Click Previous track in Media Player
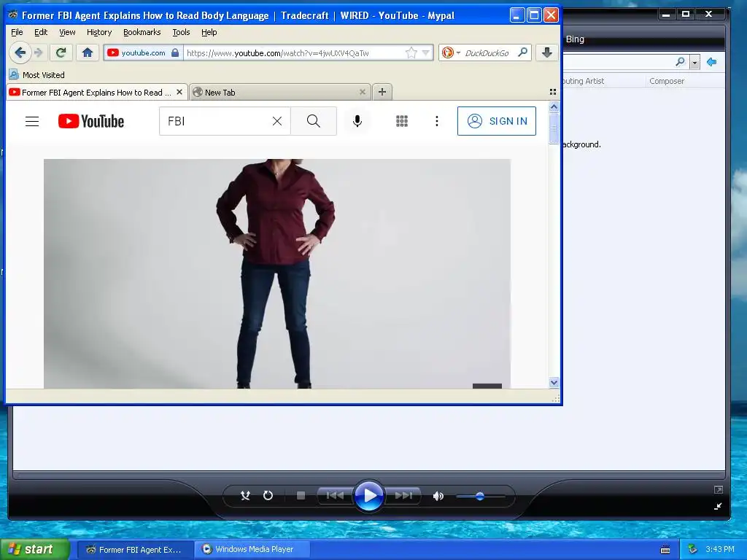 pos(335,496)
